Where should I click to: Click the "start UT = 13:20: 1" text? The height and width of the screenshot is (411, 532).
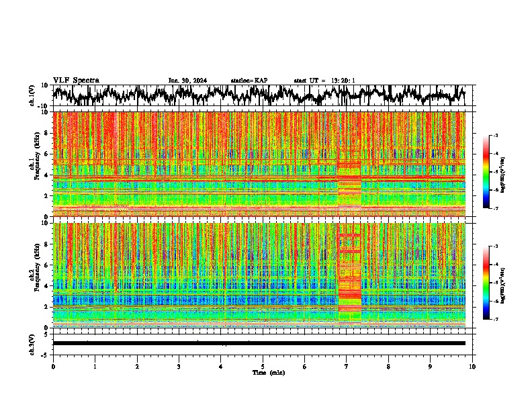point(324,81)
